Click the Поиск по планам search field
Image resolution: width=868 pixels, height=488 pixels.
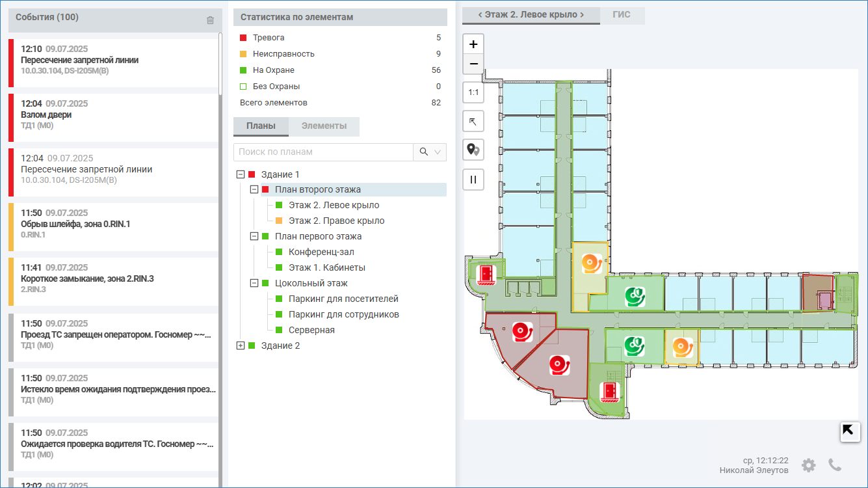pyautogui.click(x=323, y=152)
